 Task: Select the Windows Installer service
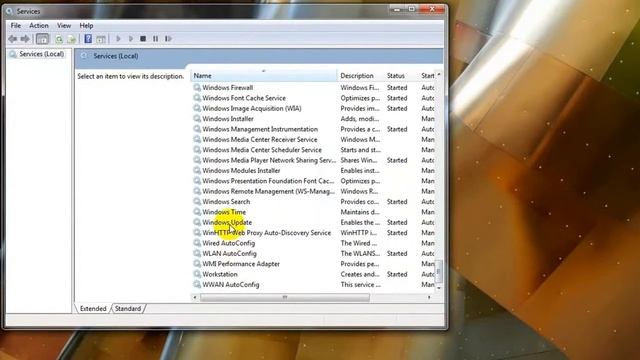(228, 119)
